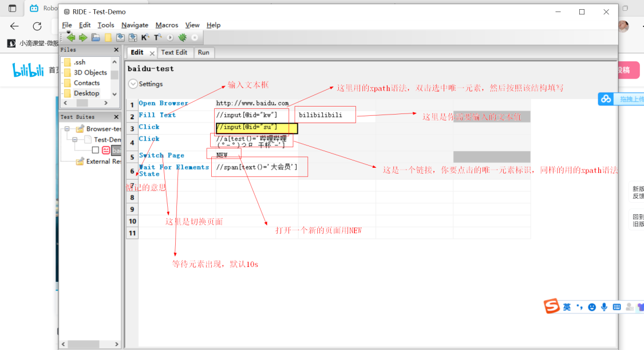Tick the checkbox beside the baidu test case
Image resolution: width=644 pixels, height=350 pixels.
(95, 150)
